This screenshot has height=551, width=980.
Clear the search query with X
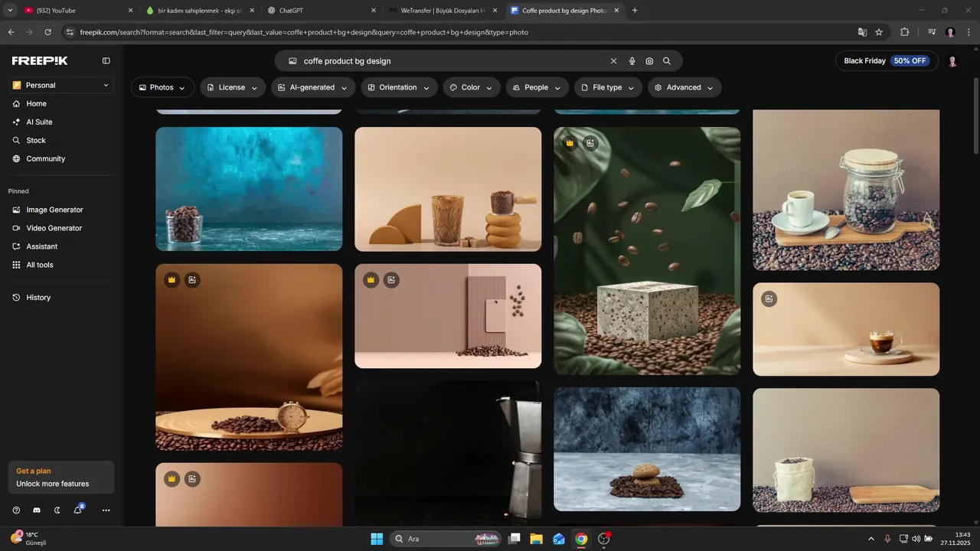[x=613, y=61]
